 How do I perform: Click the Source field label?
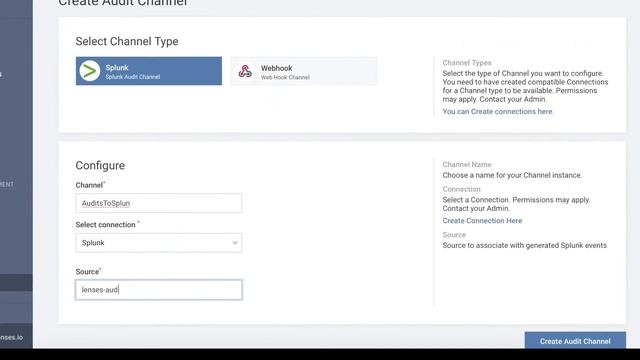88,271
